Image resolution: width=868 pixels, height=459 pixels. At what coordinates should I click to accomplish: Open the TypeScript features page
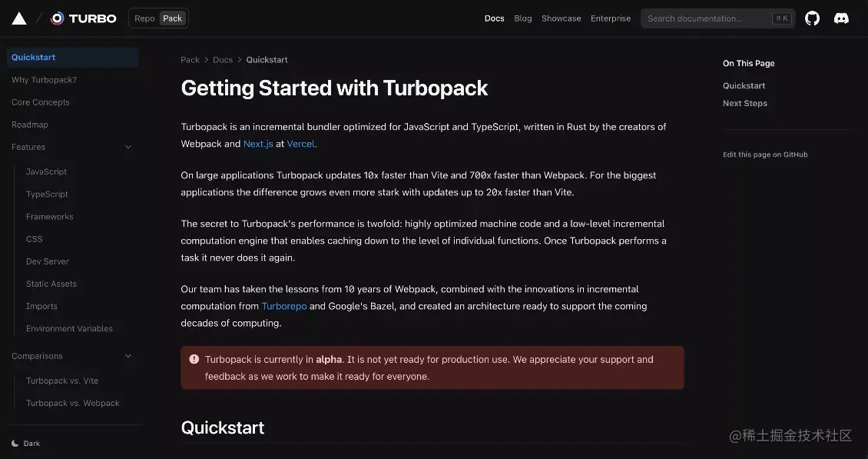tap(47, 194)
